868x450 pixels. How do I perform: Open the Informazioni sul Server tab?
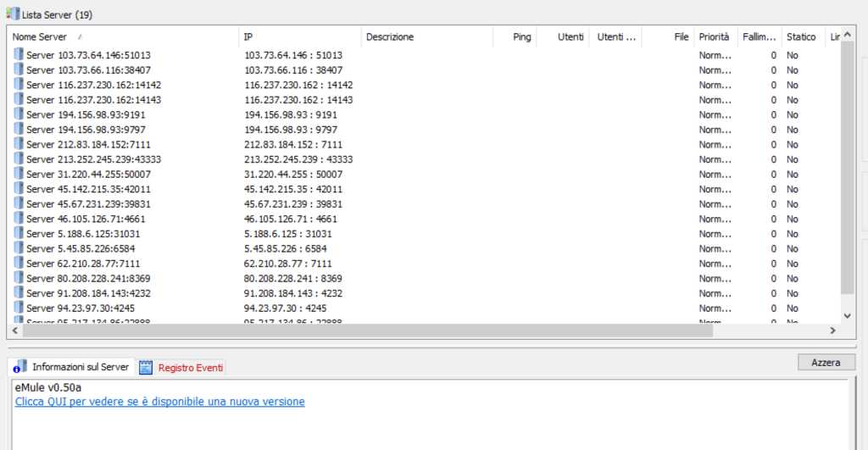click(71, 367)
